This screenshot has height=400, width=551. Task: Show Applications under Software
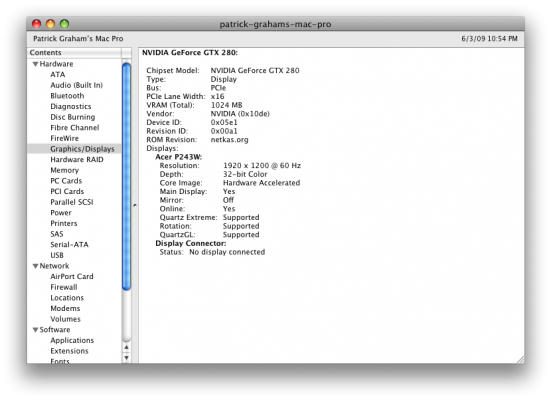(72, 340)
